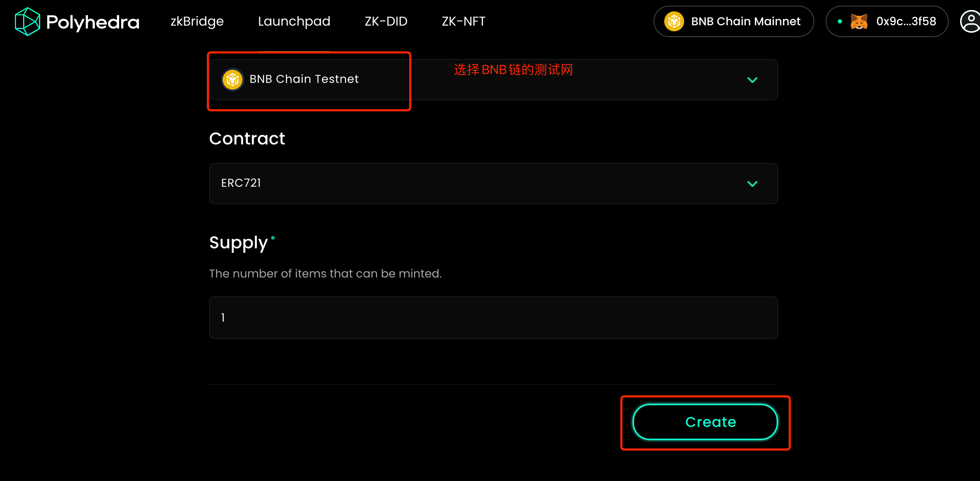The image size is (980, 481).
Task: Click the BNB coin icon in header
Action: pyautogui.click(x=674, y=22)
